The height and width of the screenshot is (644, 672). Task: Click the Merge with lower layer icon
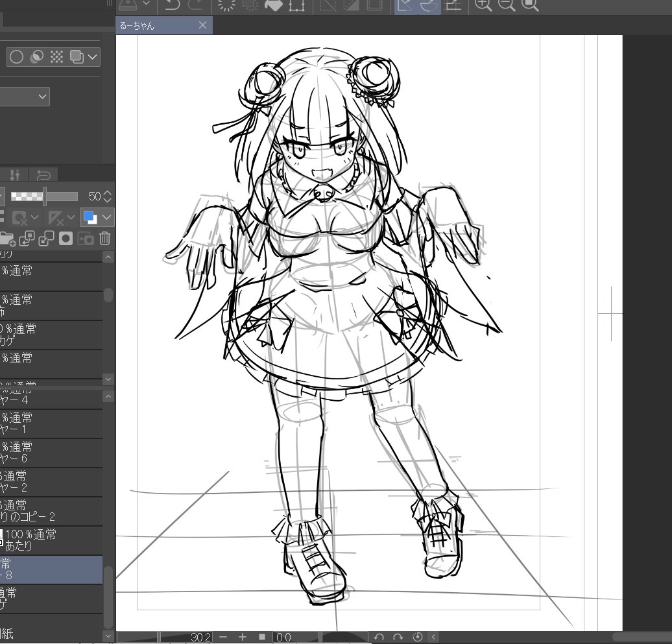click(46, 239)
